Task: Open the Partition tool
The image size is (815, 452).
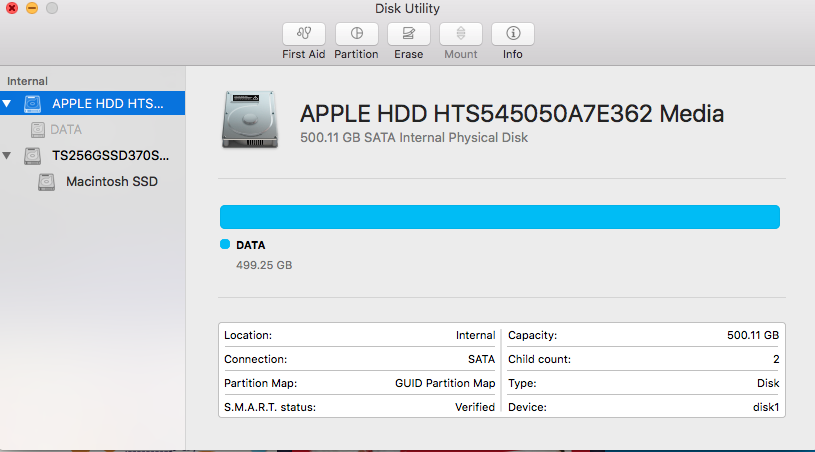Action: click(357, 34)
